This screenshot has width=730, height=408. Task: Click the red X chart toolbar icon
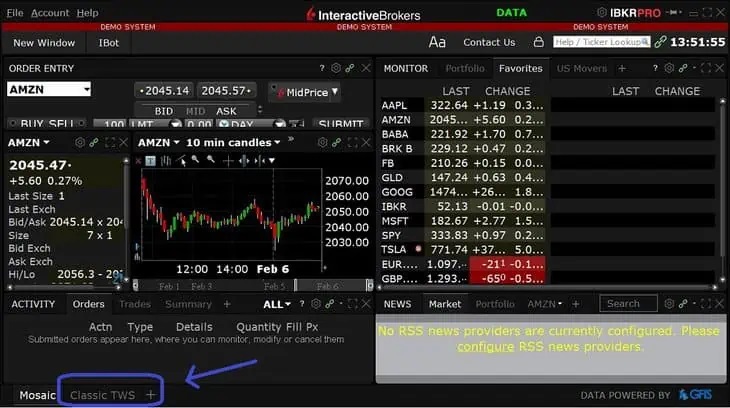click(138, 161)
